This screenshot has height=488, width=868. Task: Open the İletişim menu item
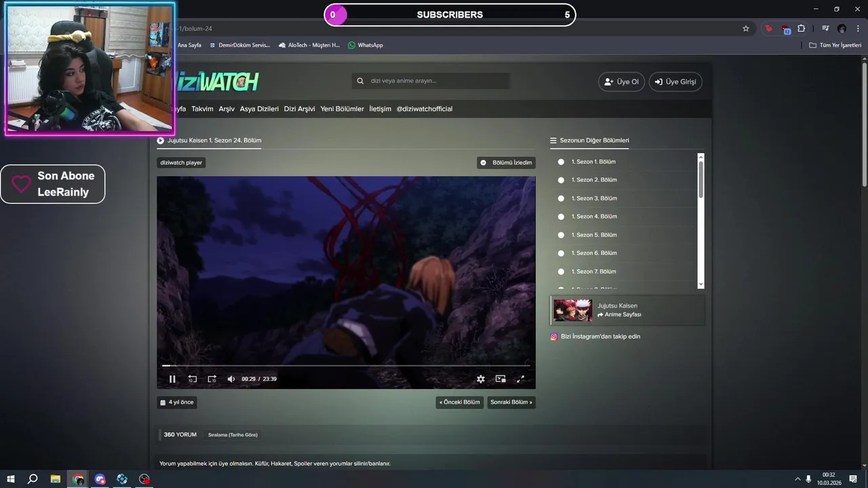tap(380, 109)
